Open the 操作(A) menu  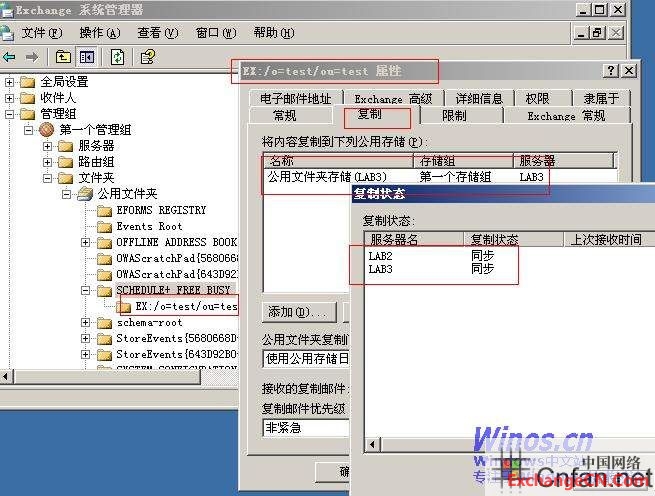tap(99, 33)
